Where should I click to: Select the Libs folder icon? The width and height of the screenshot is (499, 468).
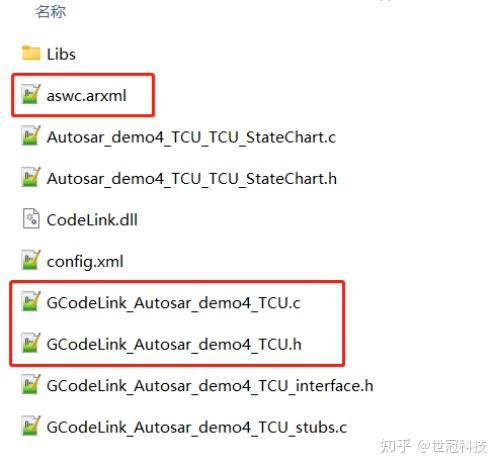click(31, 53)
